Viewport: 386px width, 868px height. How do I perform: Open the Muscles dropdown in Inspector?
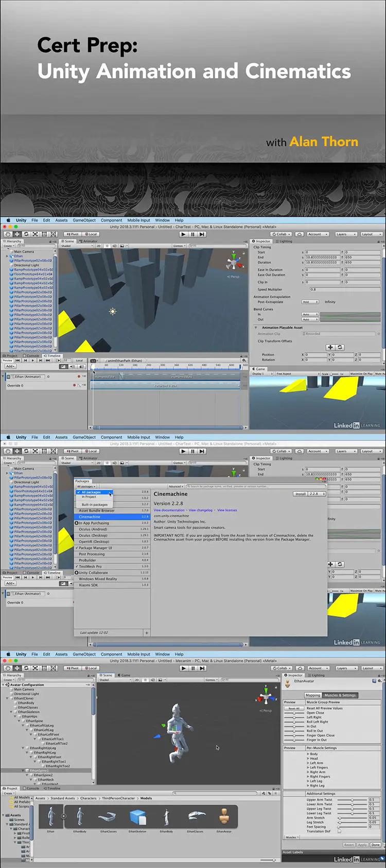click(292, 837)
